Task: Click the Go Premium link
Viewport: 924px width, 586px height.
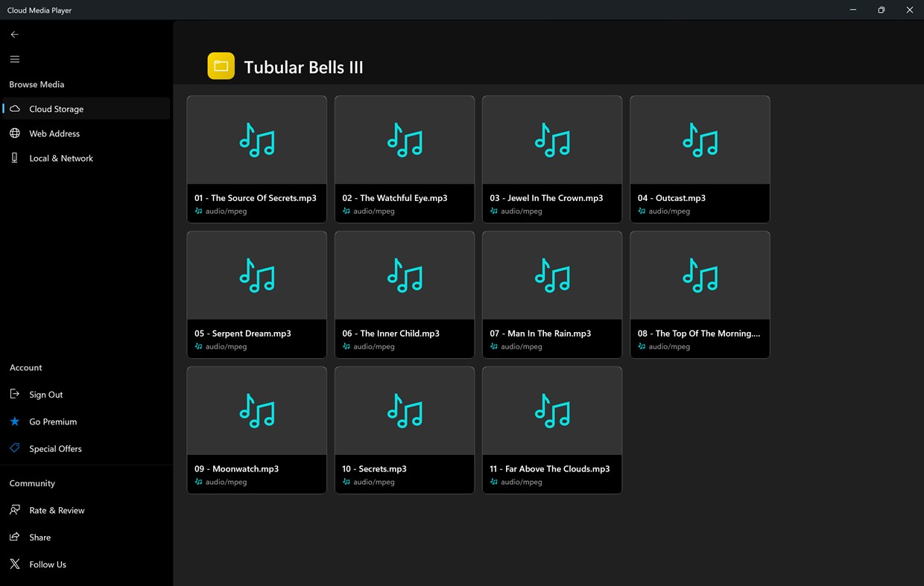Action: 52,421
